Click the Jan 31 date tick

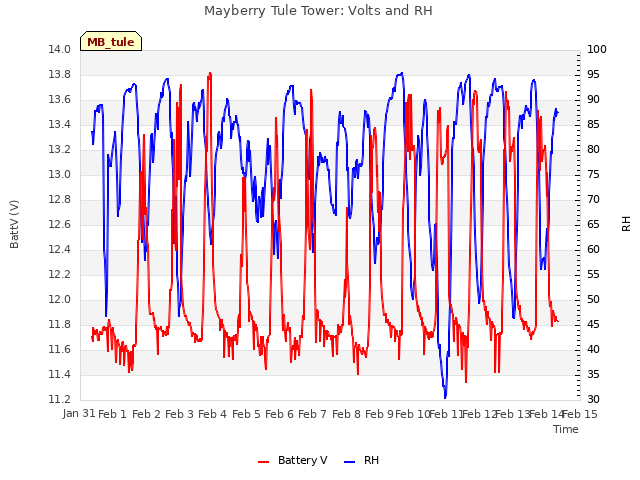pyautogui.click(x=79, y=414)
